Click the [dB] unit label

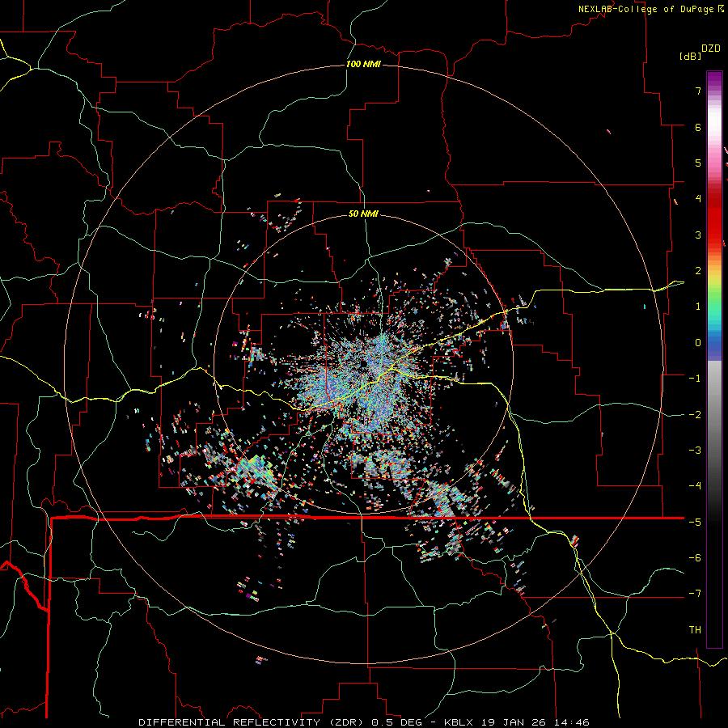pyautogui.click(x=690, y=57)
